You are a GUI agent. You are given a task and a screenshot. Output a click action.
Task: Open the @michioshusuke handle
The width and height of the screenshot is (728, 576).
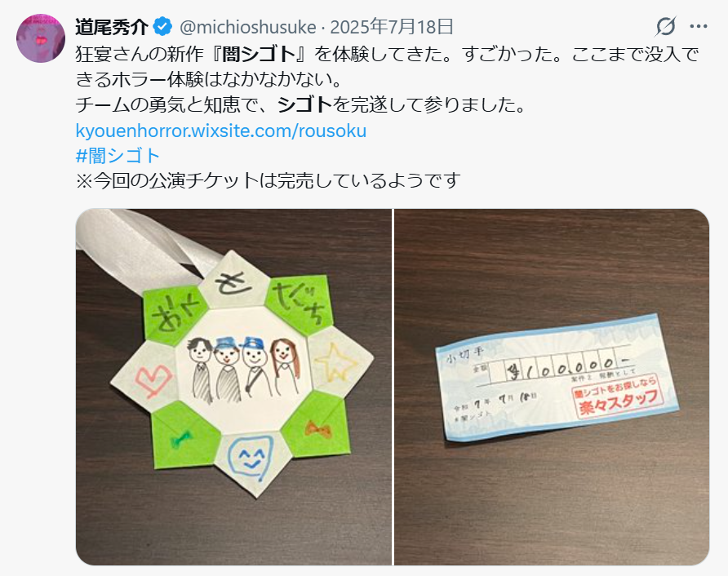(x=248, y=28)
